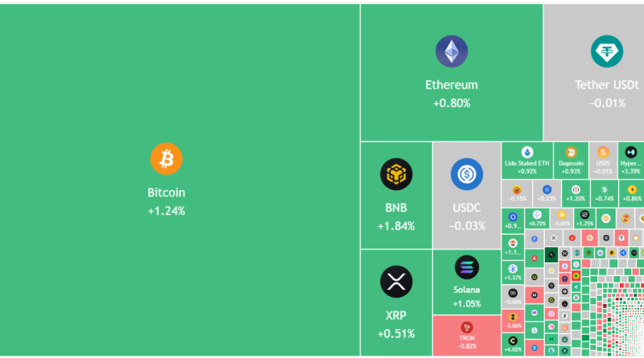Viewport: 644px width, 358px height.
Task: Click the Bitcoin name label
Action: click(x=167, y=192)
